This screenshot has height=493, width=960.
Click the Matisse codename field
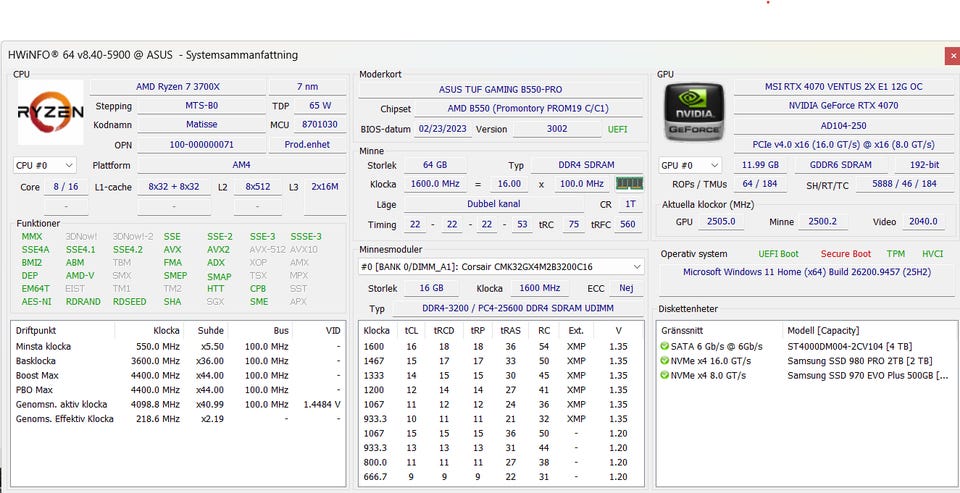tap(201, 124)
